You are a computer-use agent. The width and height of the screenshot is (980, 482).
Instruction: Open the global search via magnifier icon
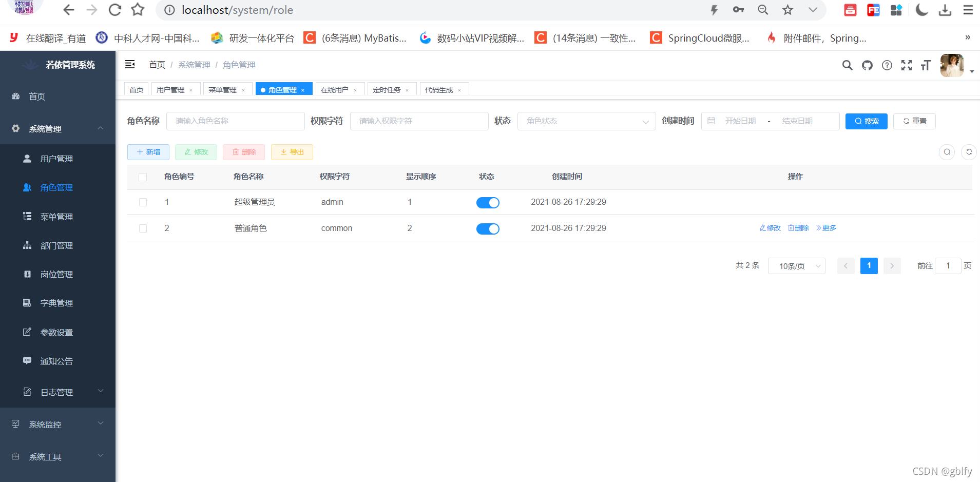click(x=847, y=65)
